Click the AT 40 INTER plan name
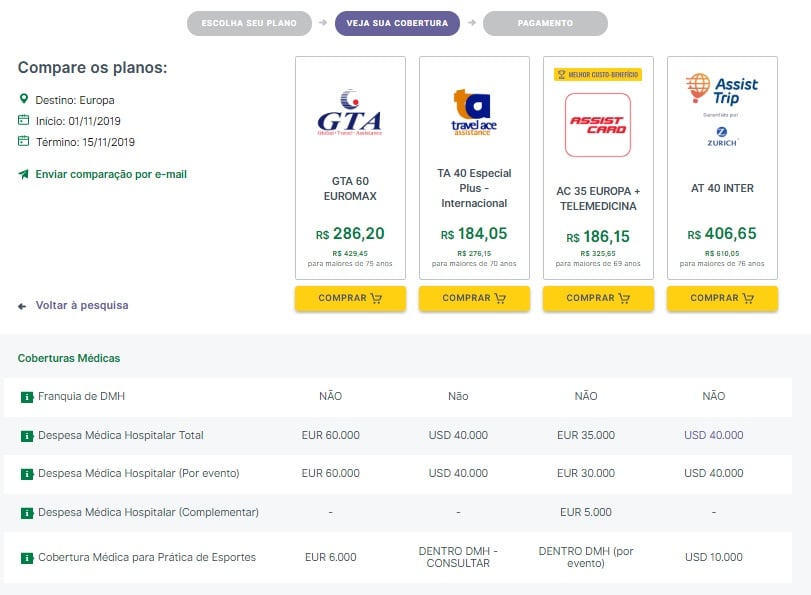This screenshot has height=595, width=811. tap(722, 188)
